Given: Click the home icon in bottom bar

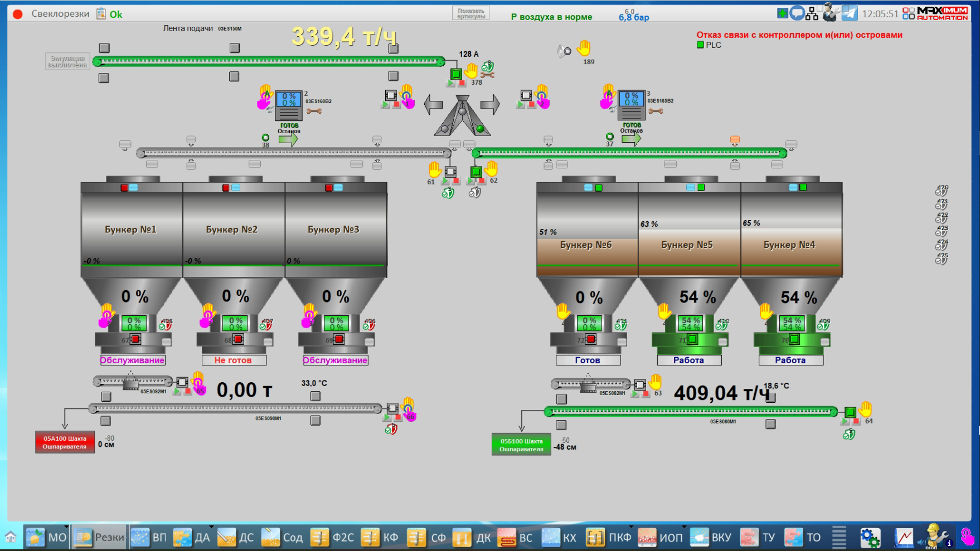Looking at the screenshot, I should coord(11,538).
